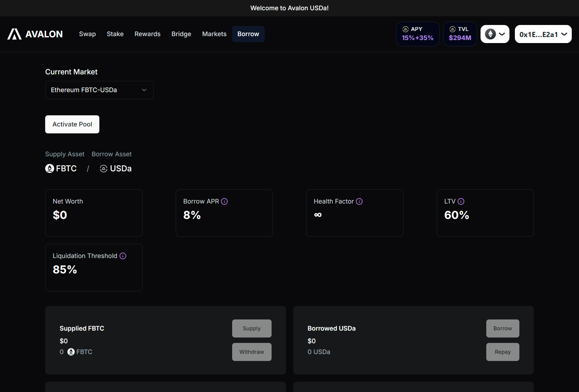Click the Ethereum network icon in the header
The image size is (579, 392).
tap(490, 34)
